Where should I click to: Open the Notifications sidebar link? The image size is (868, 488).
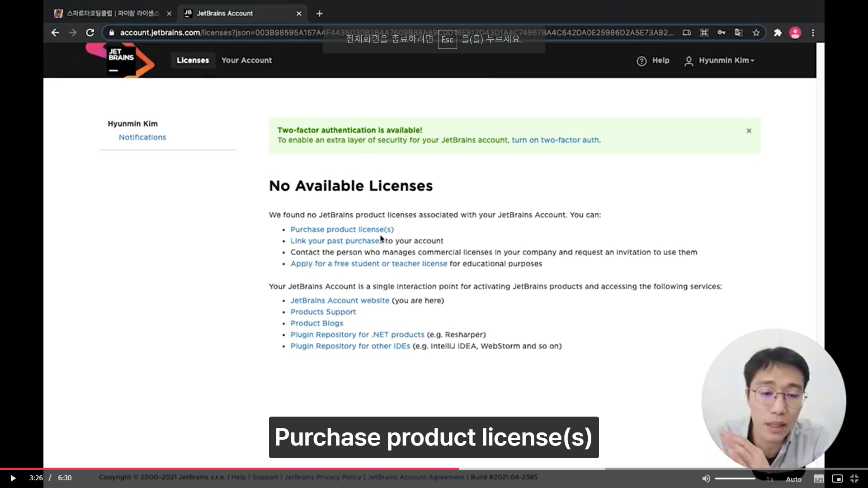[x=142, y=137]
